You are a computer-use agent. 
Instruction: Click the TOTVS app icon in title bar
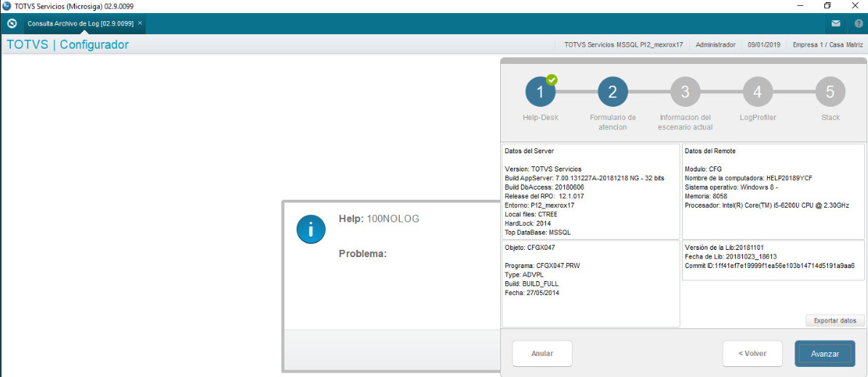tap(7, 6)
